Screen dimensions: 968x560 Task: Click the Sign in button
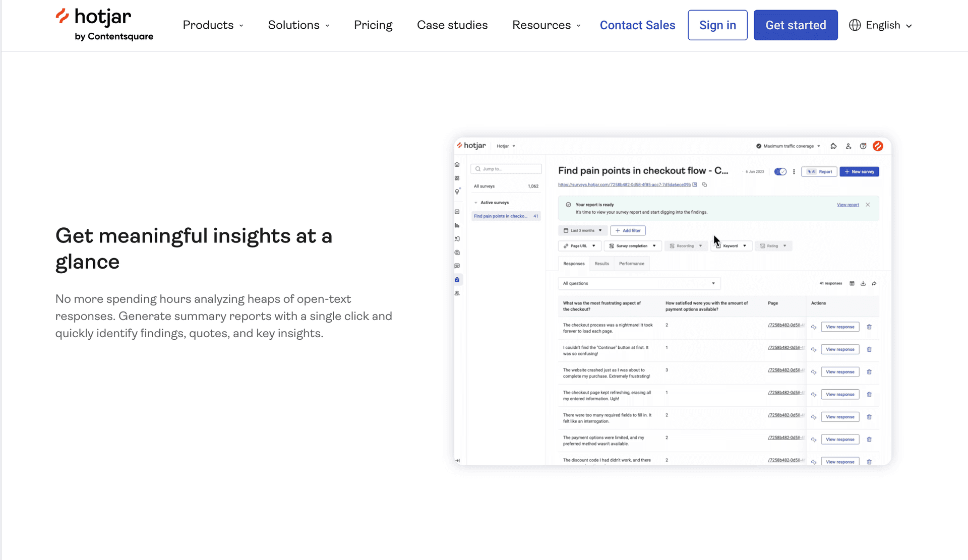(717, 25)
